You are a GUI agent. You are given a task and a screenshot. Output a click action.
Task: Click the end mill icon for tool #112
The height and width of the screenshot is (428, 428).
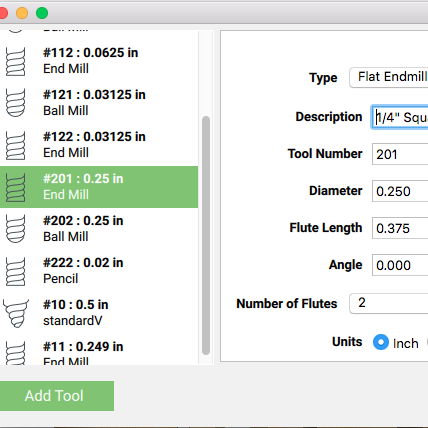pos(15,62)
